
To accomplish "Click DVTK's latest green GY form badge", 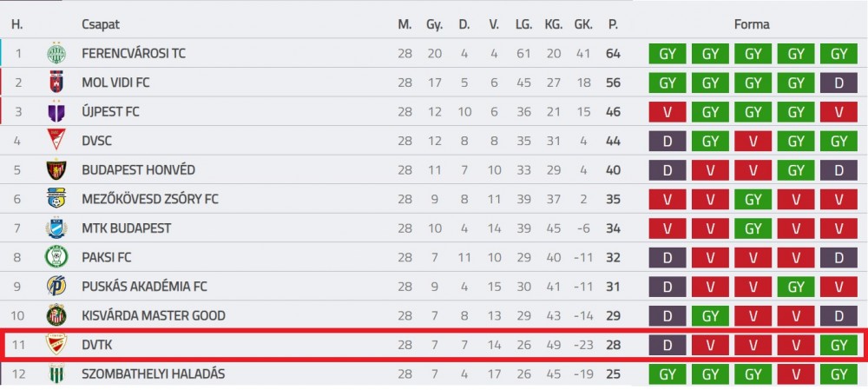I will point(838,345).
